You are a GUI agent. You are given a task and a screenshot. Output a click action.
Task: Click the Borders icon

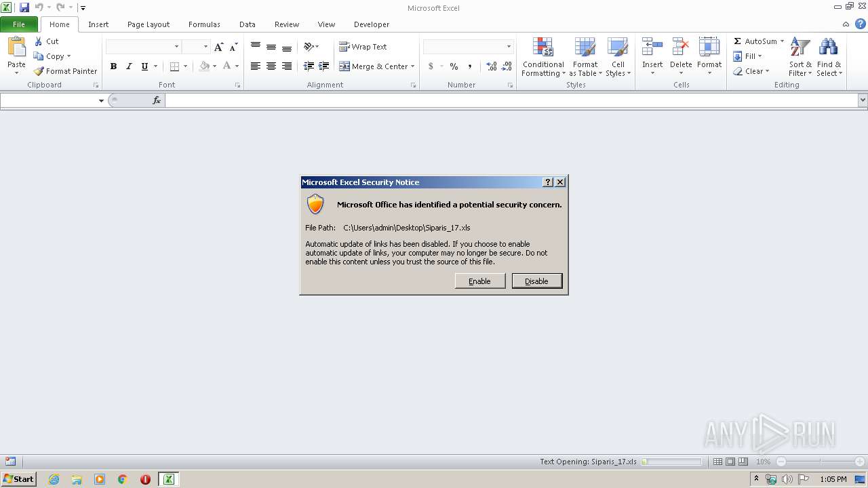point(174,66)
